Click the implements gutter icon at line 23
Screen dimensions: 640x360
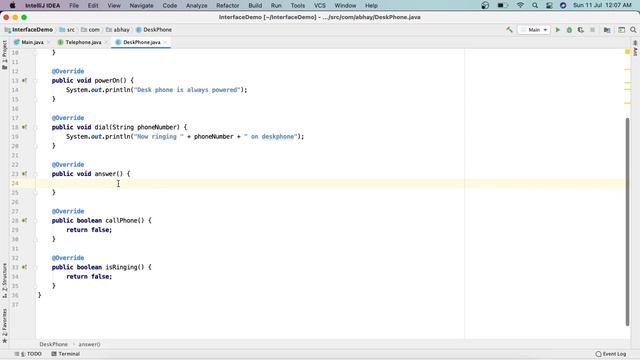[x=24, y=173]
